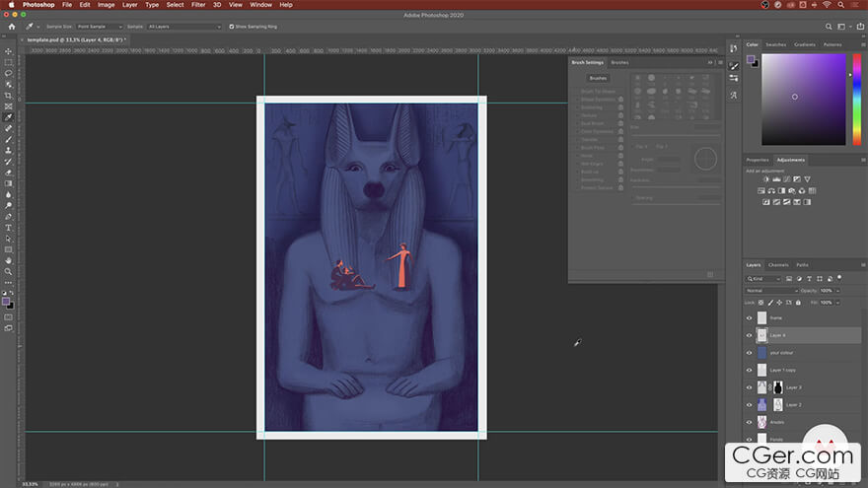Select the Eraser tool
868x488 pixels.
[x=8, y=173]
